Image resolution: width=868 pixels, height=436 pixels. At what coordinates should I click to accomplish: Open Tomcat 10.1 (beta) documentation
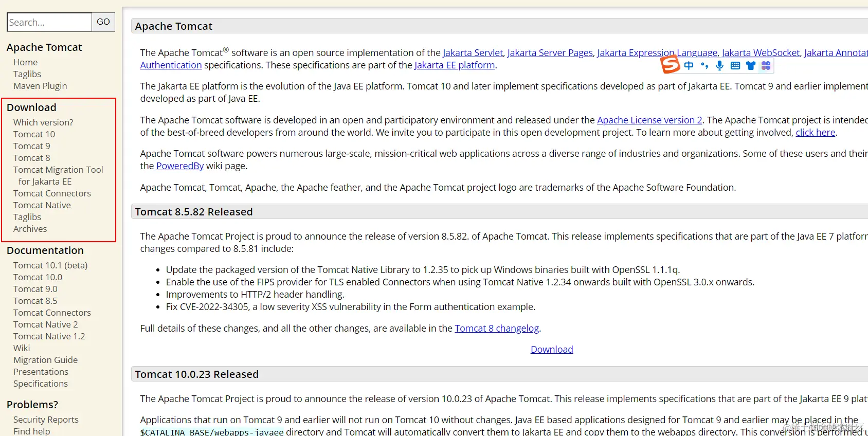click(50, 265)
